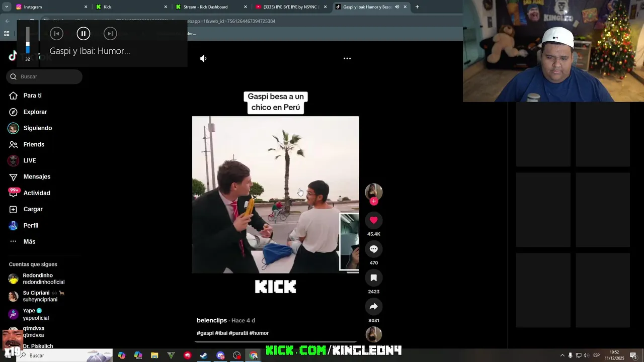Go to the Para ti feed

coord(32,96)
